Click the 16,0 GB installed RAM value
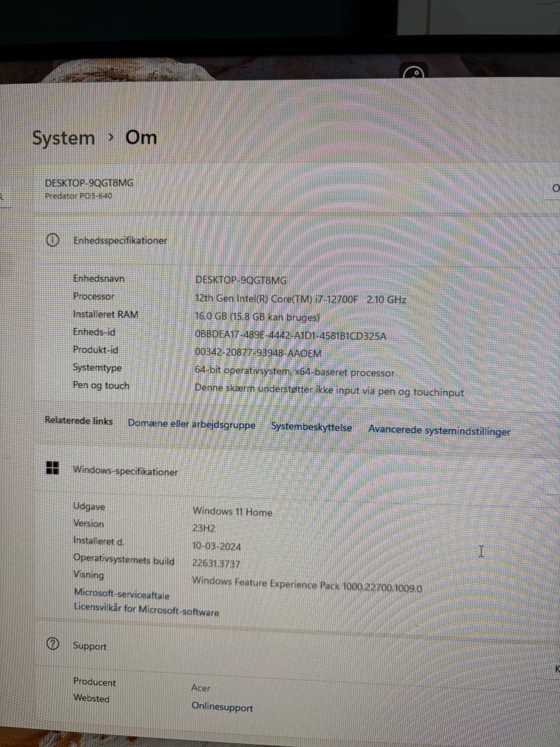Viewport: 560px width, 747px height. click(x=257, y=317)
